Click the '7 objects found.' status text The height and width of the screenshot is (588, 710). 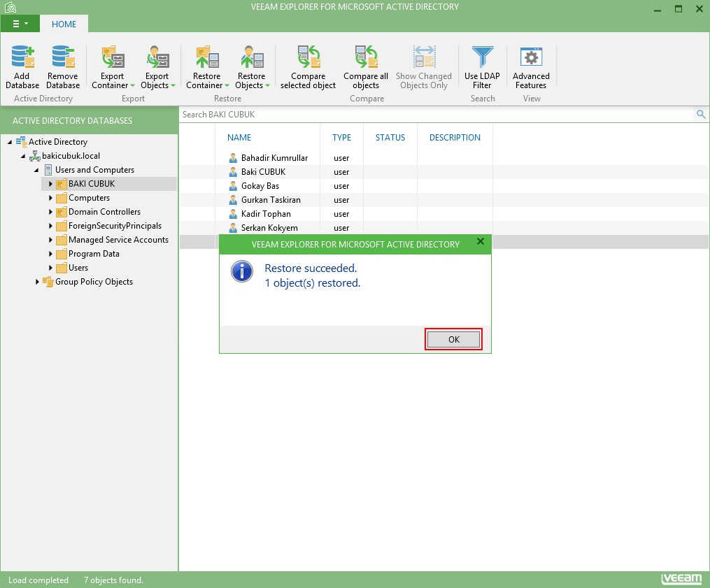tap(113, 580)
